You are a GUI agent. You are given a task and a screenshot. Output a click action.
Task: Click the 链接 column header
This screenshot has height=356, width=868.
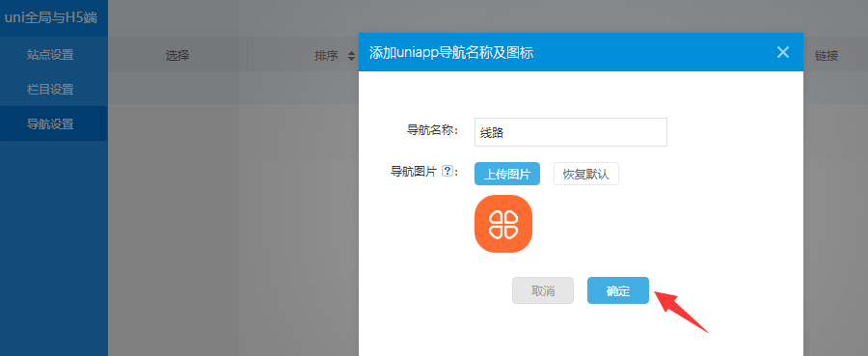(827, 55)
